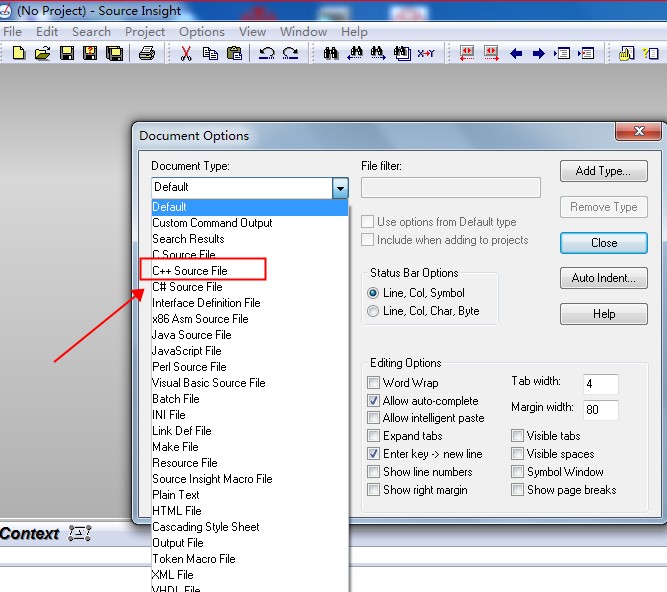The image size is (667, 592).
Task: Select Line, Col, Symbol radio button
Action: pyautogui.click(x=373, y=293)
